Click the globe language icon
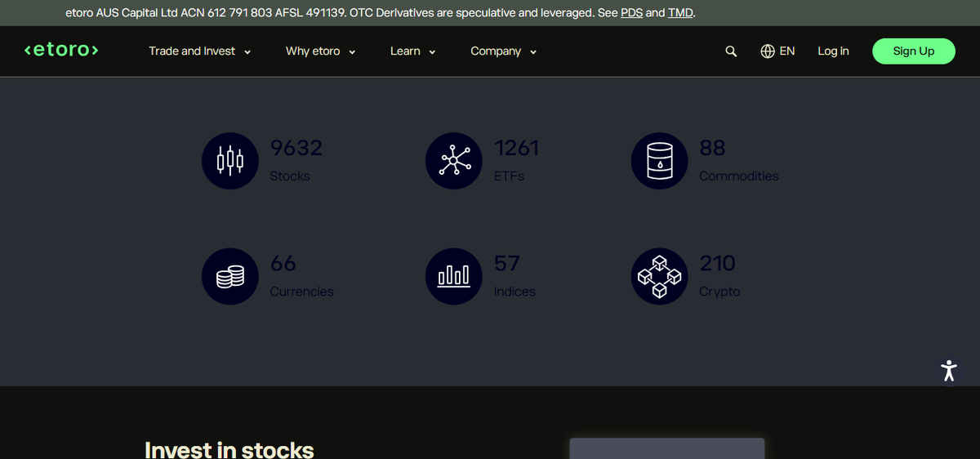Viewport: 980px width, 459px height. tap(768, 51)
